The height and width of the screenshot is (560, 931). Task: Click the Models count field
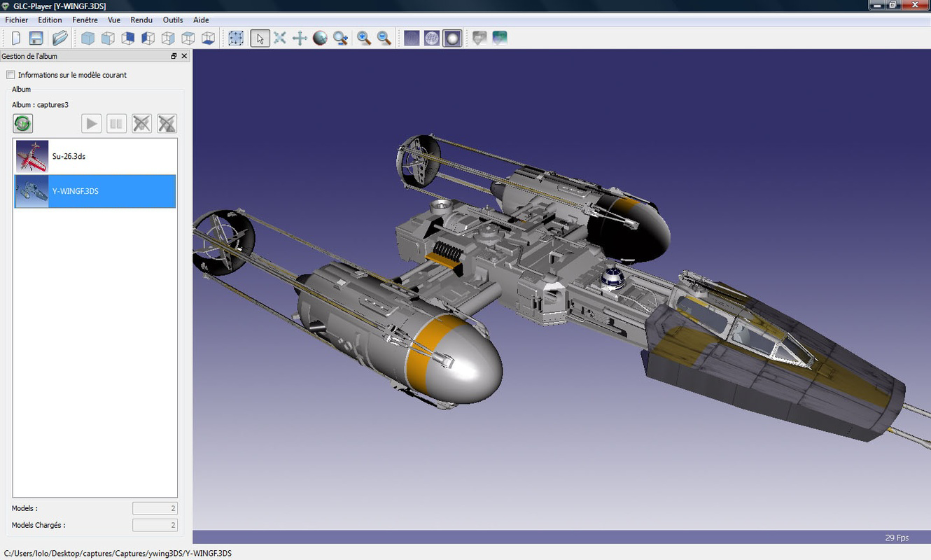click(155, 507)
